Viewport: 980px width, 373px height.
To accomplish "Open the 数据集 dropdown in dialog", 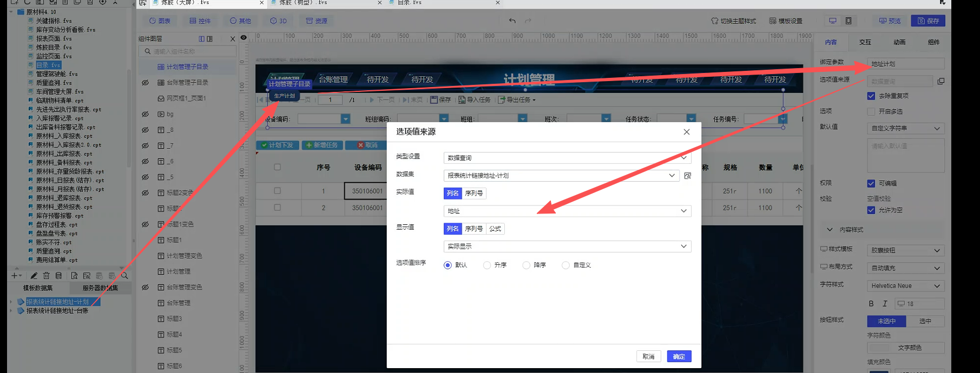I will 672,176.
